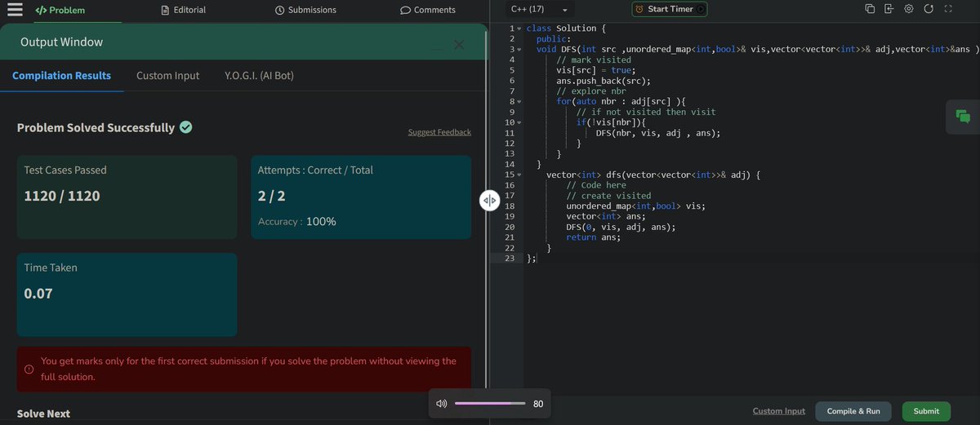Switch to the Custom Input tab
This screenshot has height=425, width=980.
click(x=167, y=75)
